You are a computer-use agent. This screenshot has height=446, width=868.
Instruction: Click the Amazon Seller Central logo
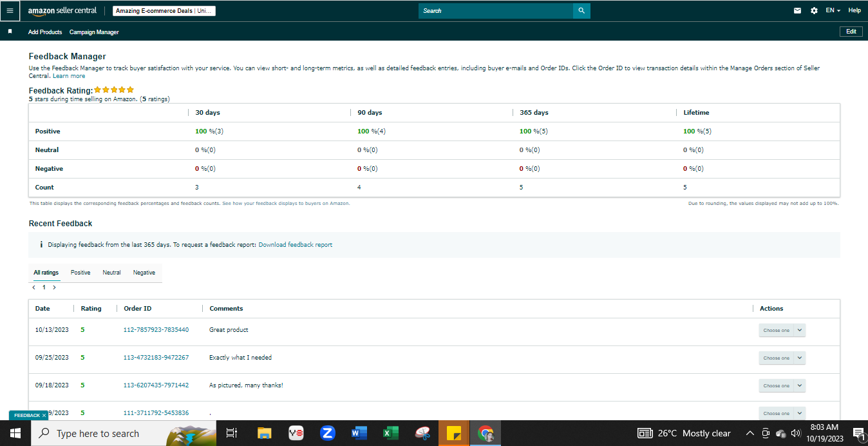pos(62,11)
